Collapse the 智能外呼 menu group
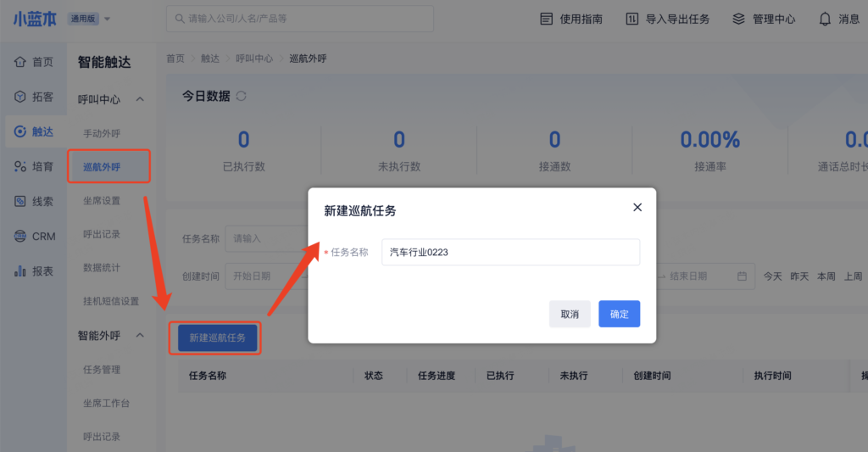Image resolution: width=868 pixels, height=452 pixels. click(140, 335)
